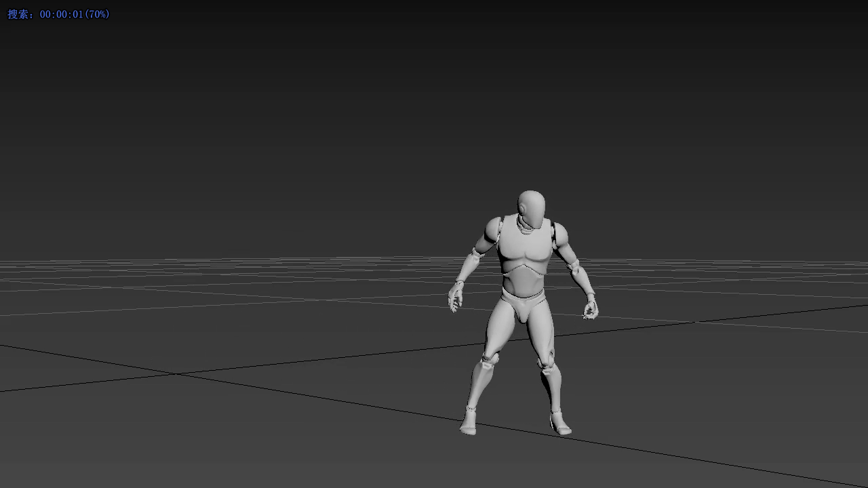
Task: Click the 搜索: 00:00:01(70%) status text
Action: click(x=58, y=14)
